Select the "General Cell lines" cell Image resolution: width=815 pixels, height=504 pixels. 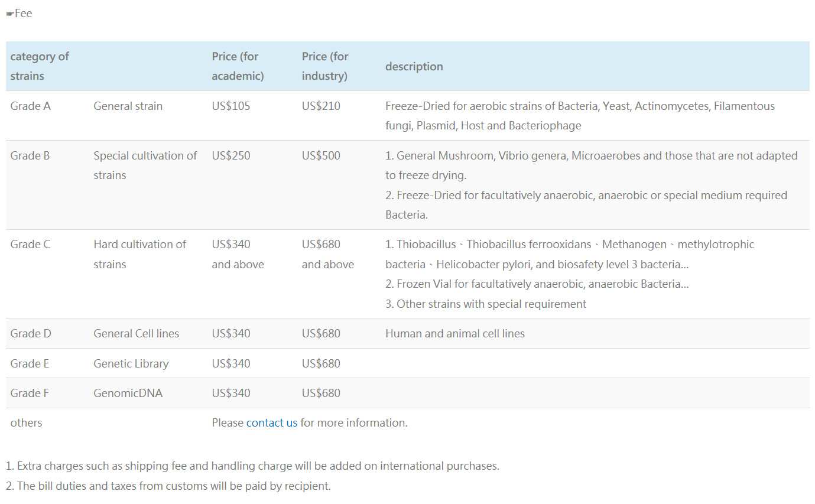136,333
